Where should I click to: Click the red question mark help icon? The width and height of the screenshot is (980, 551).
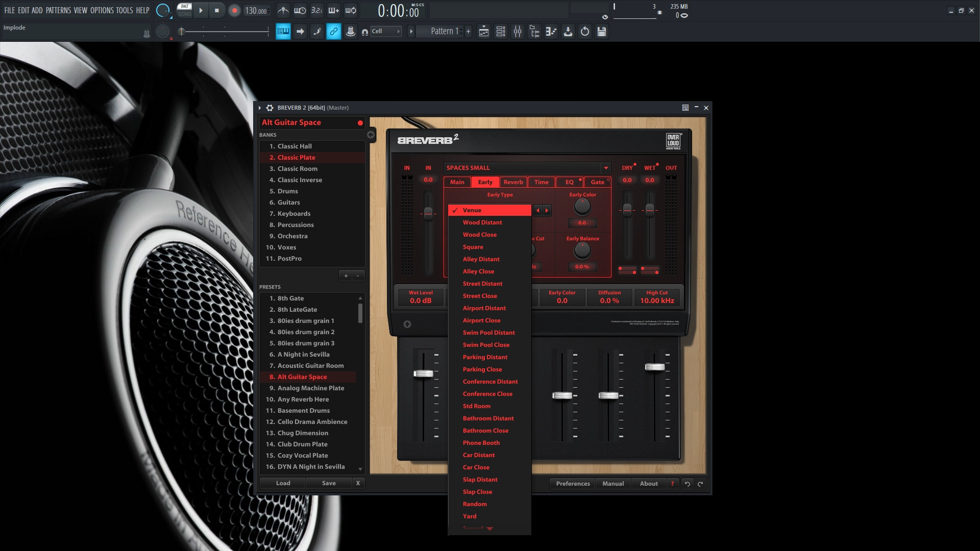[672, 484]
